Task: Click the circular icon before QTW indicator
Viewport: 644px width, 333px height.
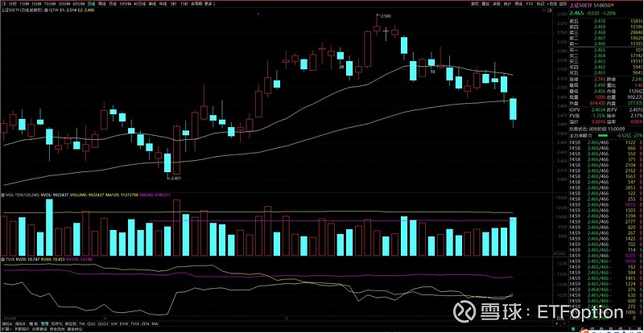Action: [x=47, y=13]
